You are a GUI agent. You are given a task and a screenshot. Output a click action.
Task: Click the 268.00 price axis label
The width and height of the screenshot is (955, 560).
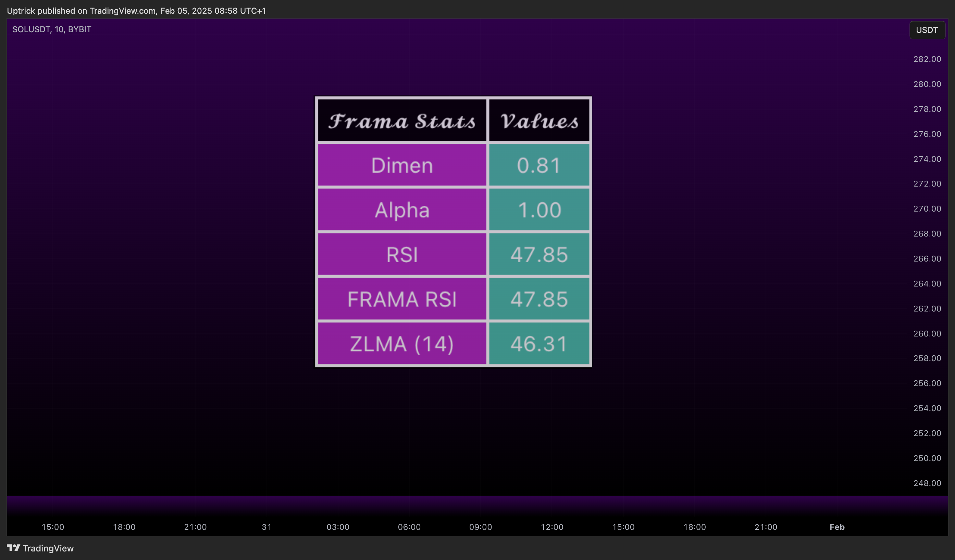927,233
